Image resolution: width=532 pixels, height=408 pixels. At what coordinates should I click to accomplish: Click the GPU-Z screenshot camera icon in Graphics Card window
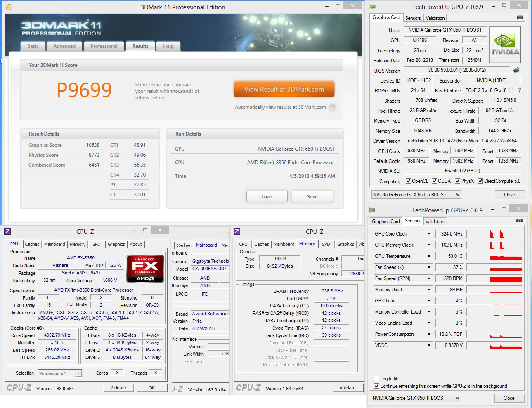click(520, 17)
